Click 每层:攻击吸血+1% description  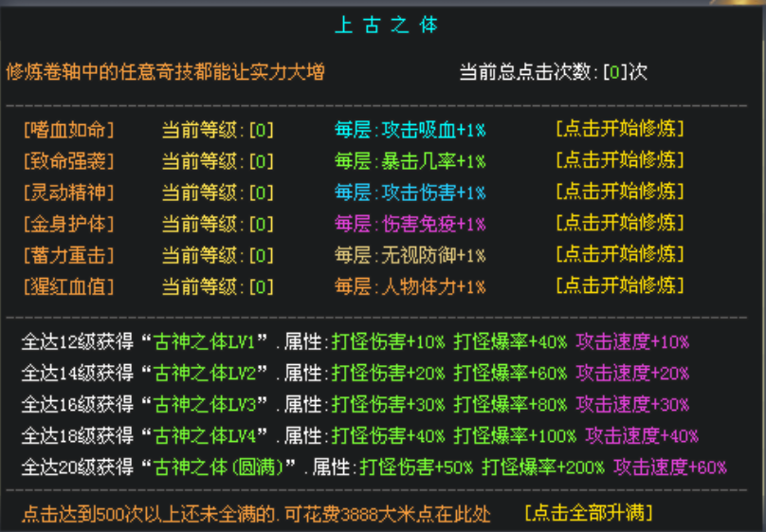point(410,130)
